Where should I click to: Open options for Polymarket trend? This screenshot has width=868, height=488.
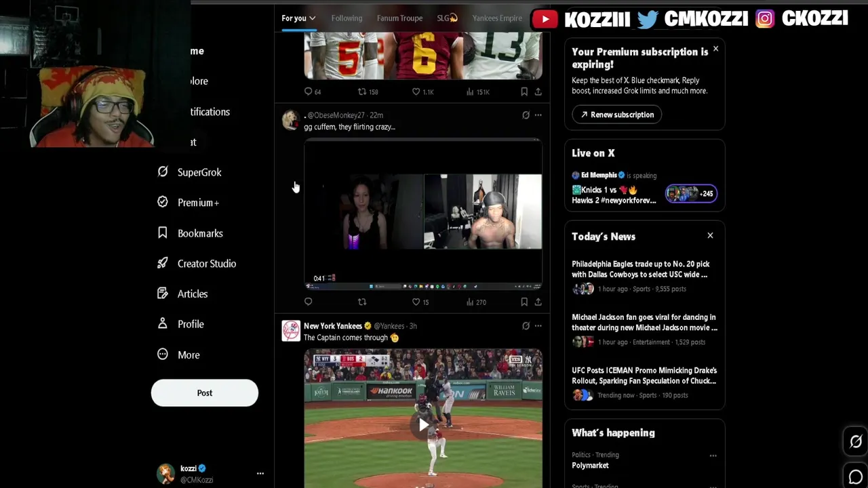click(x=713, y=455)
